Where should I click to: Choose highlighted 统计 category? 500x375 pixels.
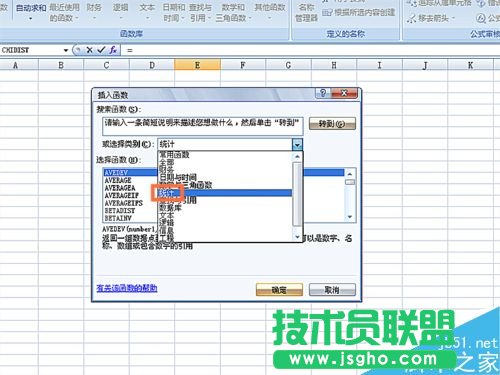pos(225,193)
